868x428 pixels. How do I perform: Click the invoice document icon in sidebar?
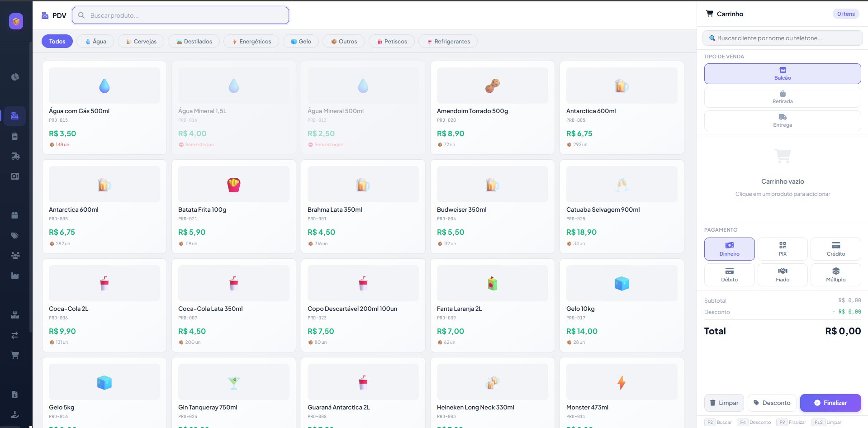click(x=15, y=395)
